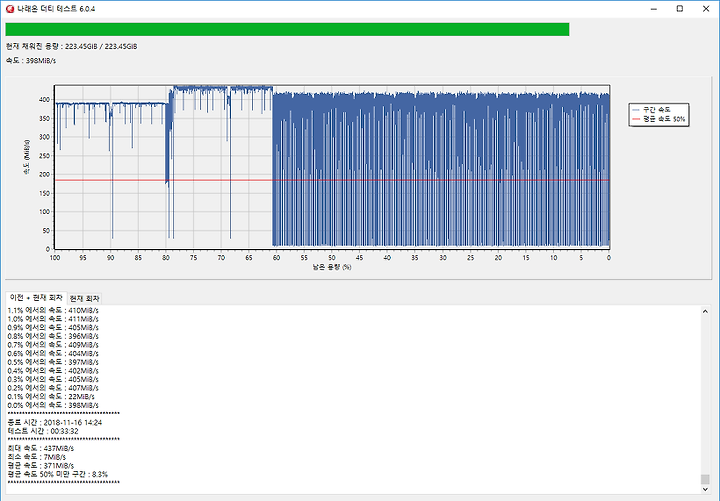Click log line '0.6% 에서의 속도 : 404MiB/s'
The height and width of the screenshot is (501, 720).
53,354
